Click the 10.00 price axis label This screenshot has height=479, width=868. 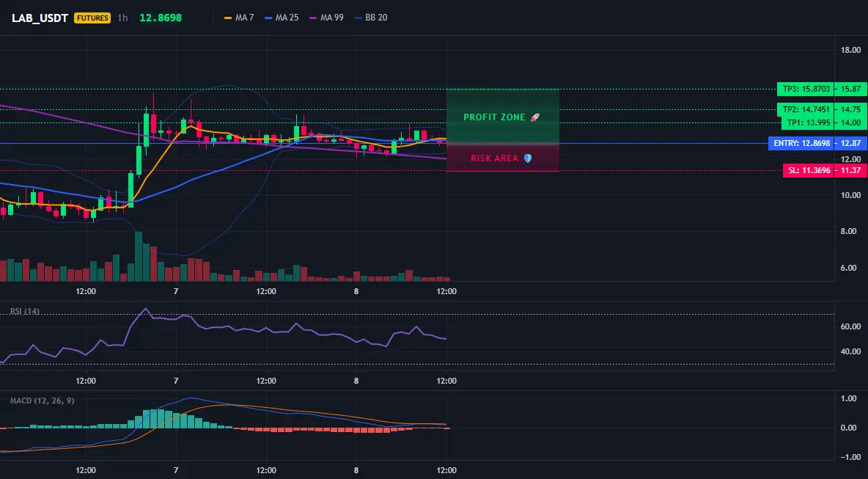coord(851,195)
